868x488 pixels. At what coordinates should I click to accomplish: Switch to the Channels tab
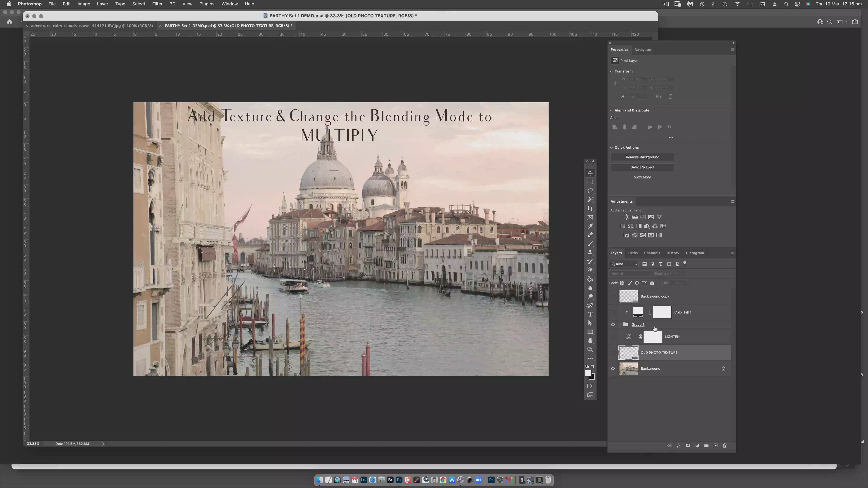click(x=652, y=253)
